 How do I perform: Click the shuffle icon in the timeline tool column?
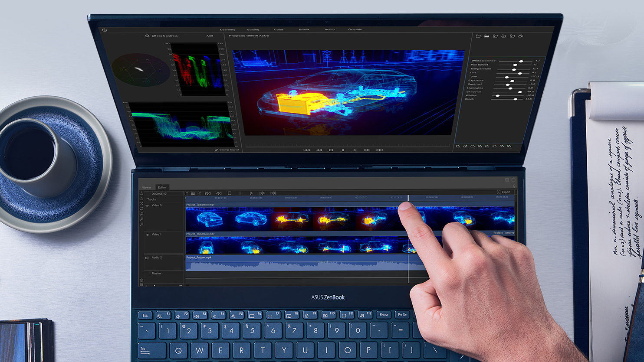pos(141,203)
